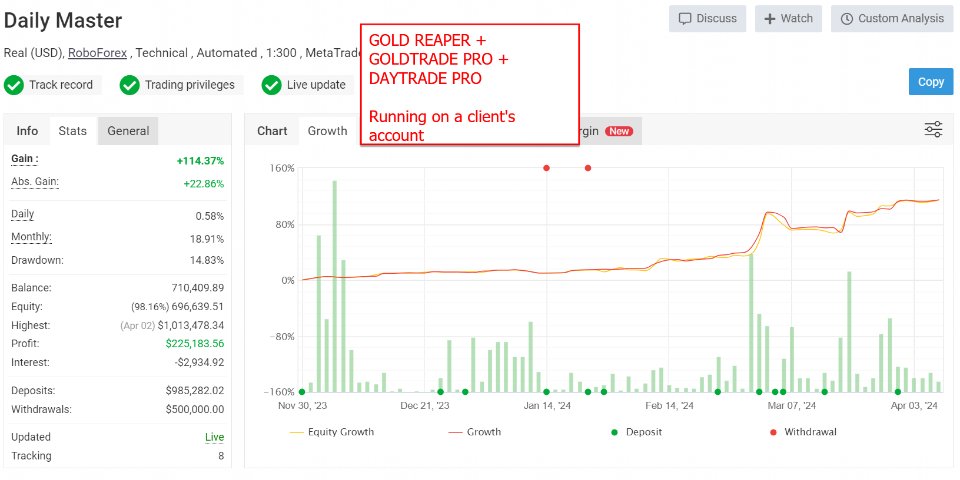This screenshot has width=960, height=480.
Task: Switch to the Stats tab
Action: point(73,131)
